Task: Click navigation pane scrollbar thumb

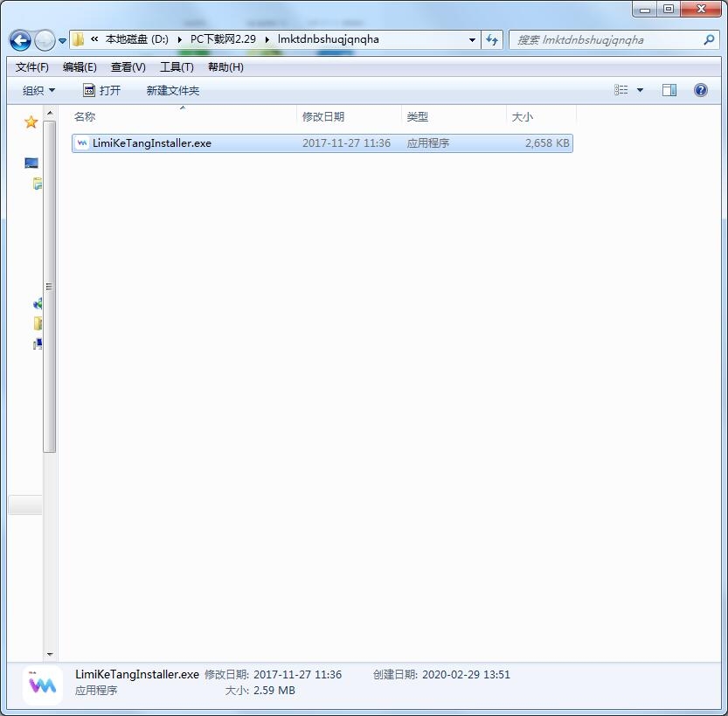Action: pos(49,286)
